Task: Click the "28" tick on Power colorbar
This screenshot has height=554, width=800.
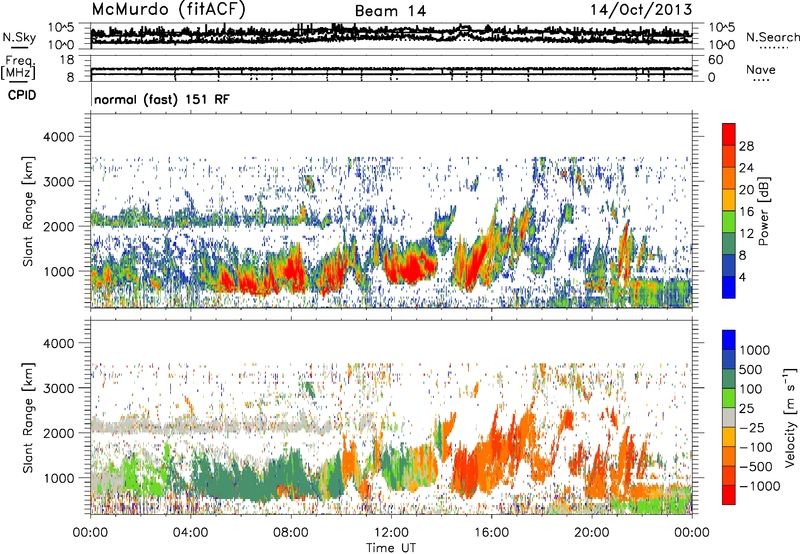Action: tap(746, 146)
